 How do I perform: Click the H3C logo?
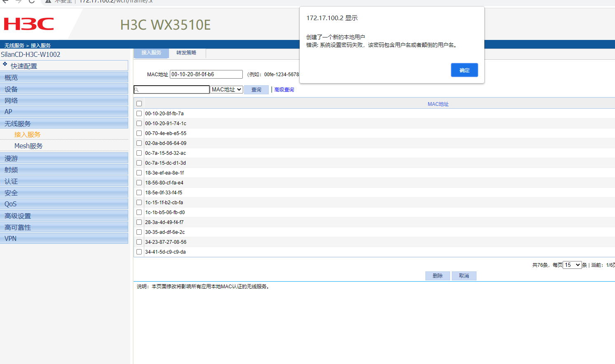(x=29, y=24)
